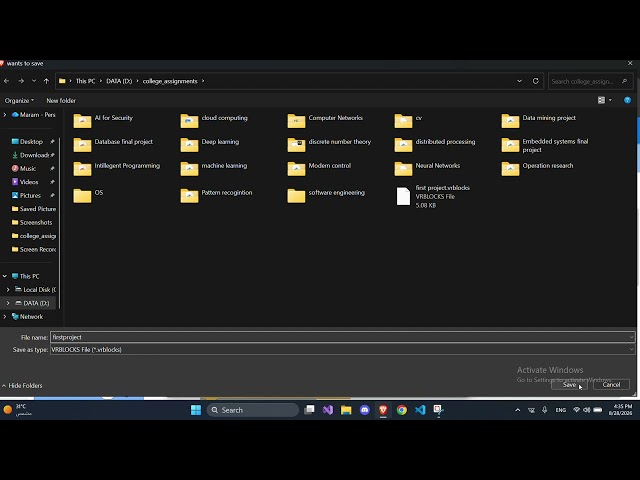The image size is (640, 480).
Task: Select the distributed processing folder
Action: point(435,144)
